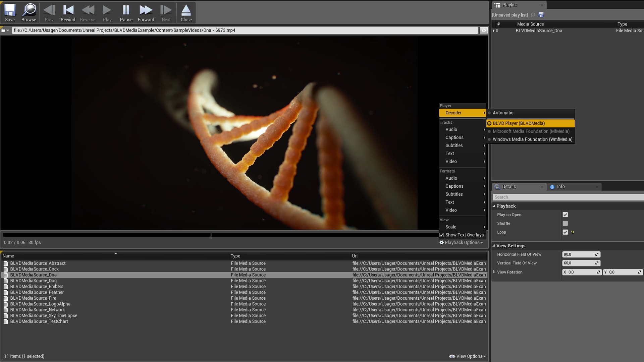Click the View Options eye icon
Image resolution: width=644 pixels, height=362 pixels.
(x=452, y=356)
